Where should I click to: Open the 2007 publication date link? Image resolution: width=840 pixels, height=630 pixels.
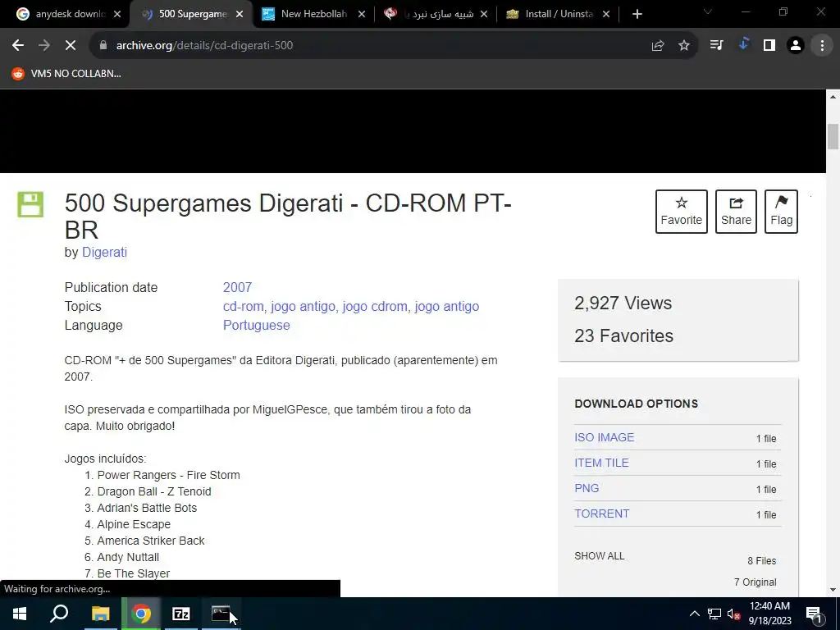click(x=237, y=287)
